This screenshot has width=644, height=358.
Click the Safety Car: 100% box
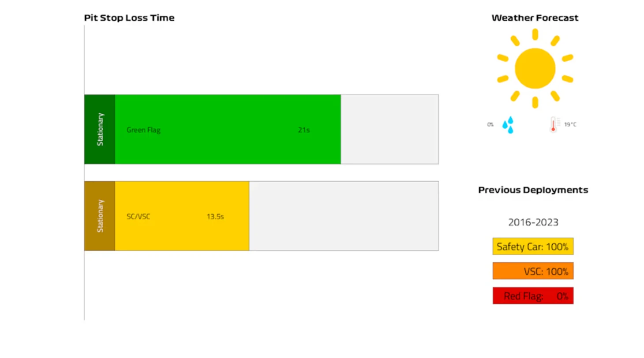(x=533, y=246)
